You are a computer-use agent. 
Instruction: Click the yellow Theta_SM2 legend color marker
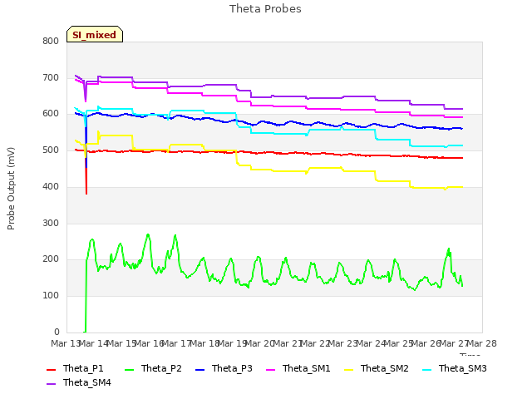tap(349, 369)
